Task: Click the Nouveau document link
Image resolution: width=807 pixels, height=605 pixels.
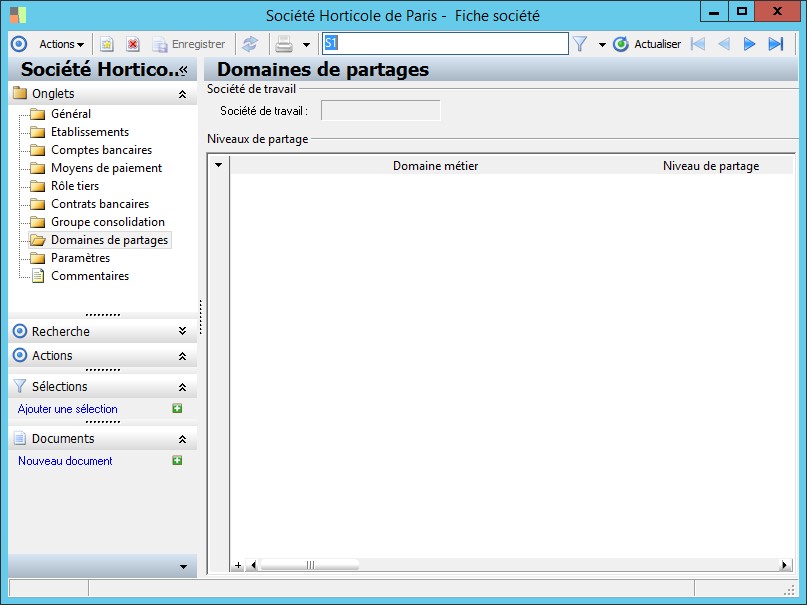Action: [x=65, y=461]
